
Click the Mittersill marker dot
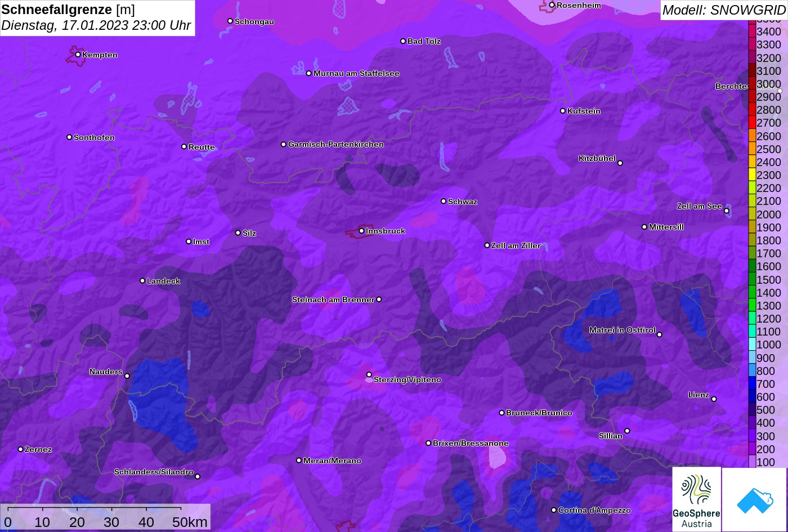click(x=644, y=227)
